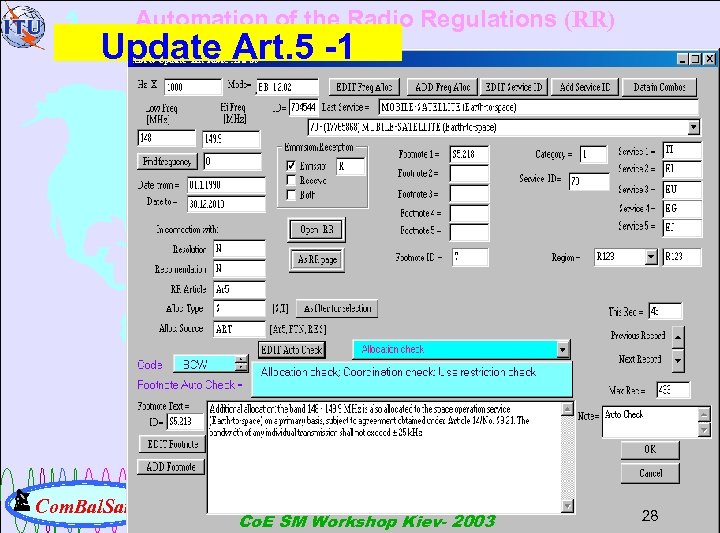Click the Service ID field with 70
This screenshot has height=533, width=720.
point(589,181)
